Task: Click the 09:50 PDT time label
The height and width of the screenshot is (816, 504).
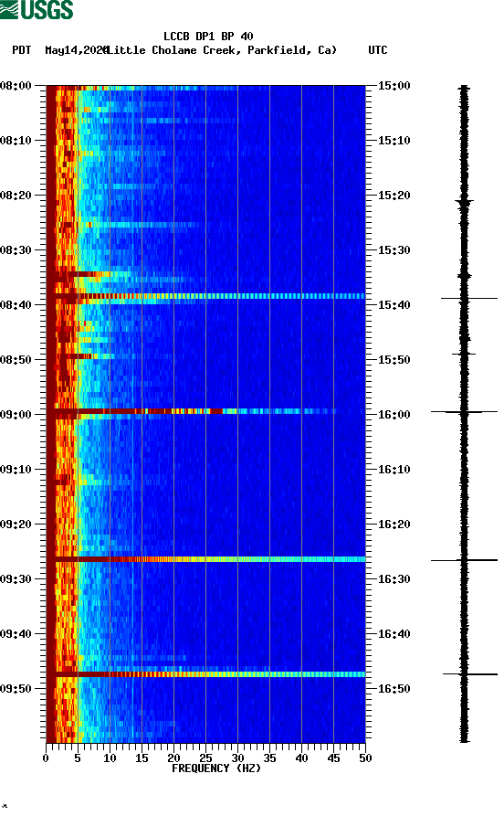Action: (16, 688)
